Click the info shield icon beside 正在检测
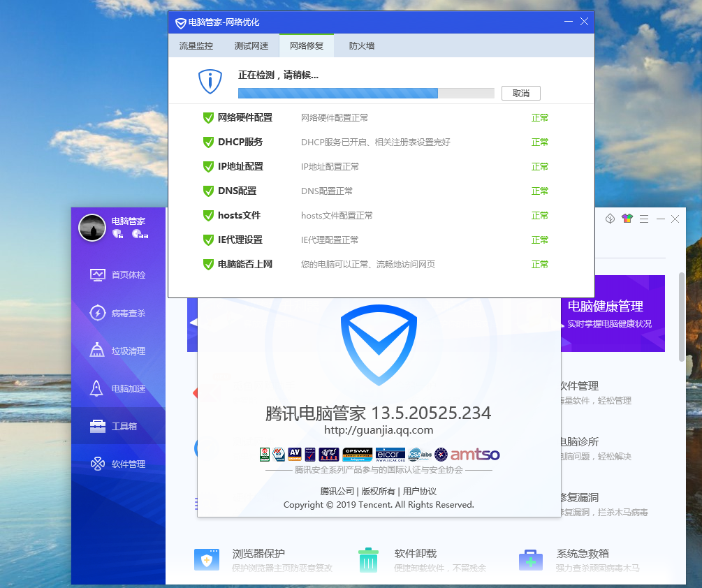This screenshot has height=588, width=702. [x=210, y=82]
